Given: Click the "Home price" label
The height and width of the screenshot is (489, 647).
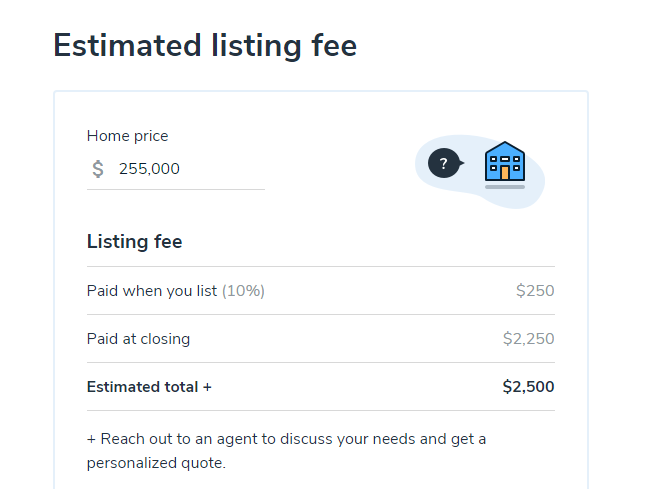Looking at the screenshot, I should [x=128, y=136].
